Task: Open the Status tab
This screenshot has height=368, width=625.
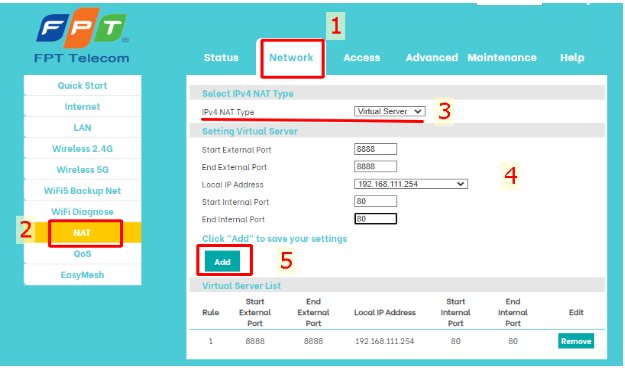Action: pos(221,57)
